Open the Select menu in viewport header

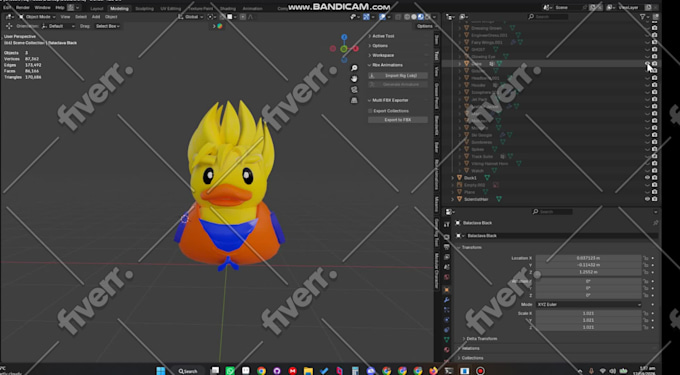[x=81, y=17]
